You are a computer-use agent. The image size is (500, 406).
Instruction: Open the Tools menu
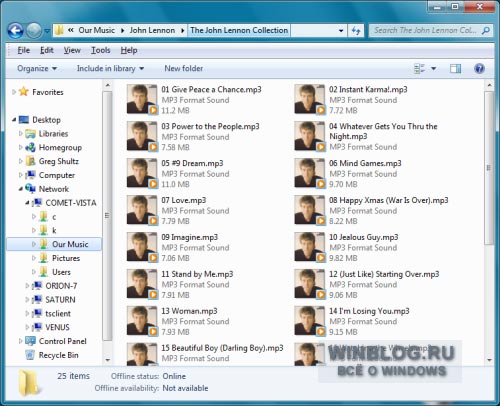[101, 50]
